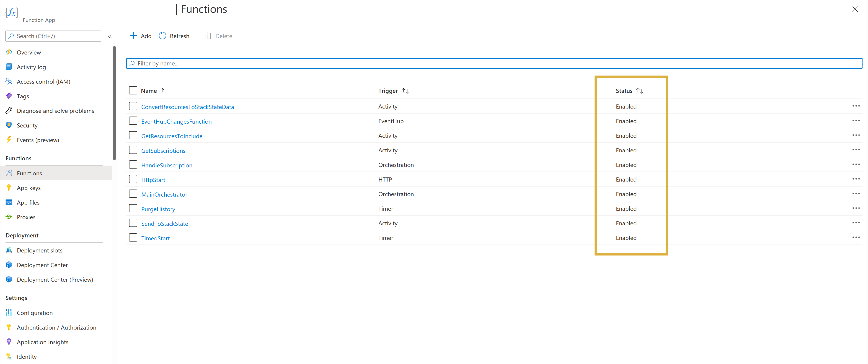Click the Access control (IAM) people icon

click(x=9, y=81)
